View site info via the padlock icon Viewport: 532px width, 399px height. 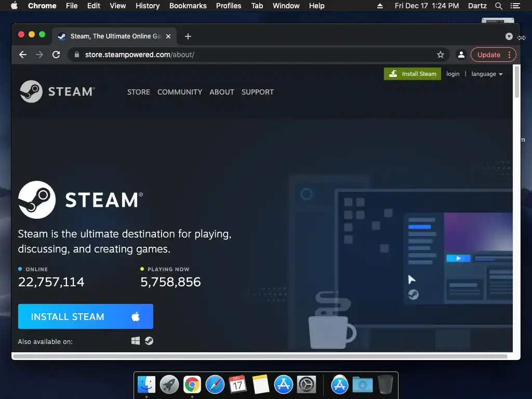77,55
